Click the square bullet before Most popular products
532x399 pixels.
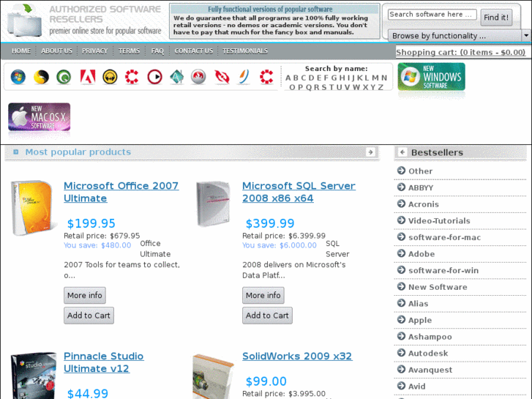[x=15, y=152]
